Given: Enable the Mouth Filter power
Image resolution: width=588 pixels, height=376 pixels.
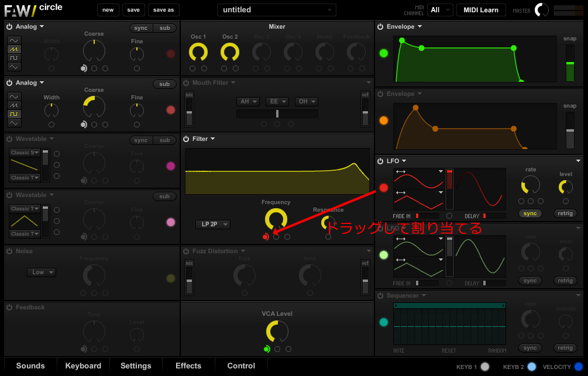Looking at the screenshot, I should pyautogui.click(x=186, y=83).
